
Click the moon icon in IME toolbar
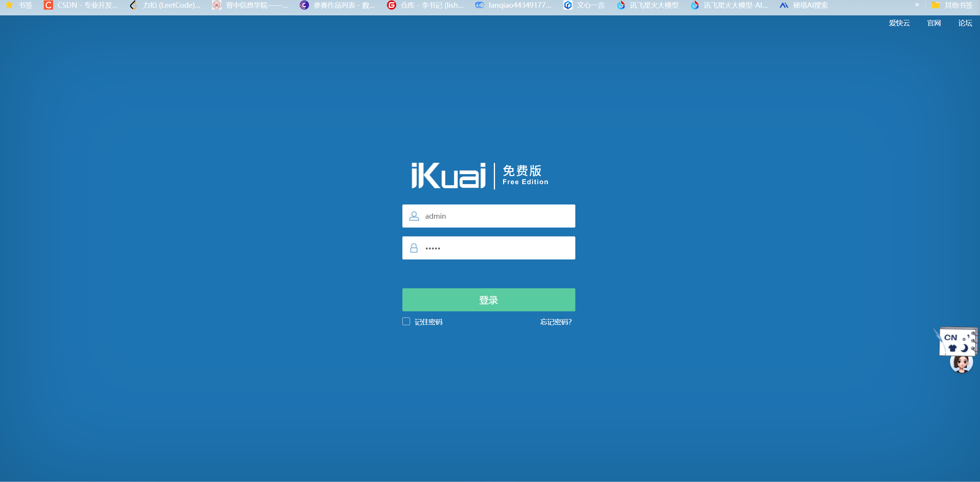964,348
